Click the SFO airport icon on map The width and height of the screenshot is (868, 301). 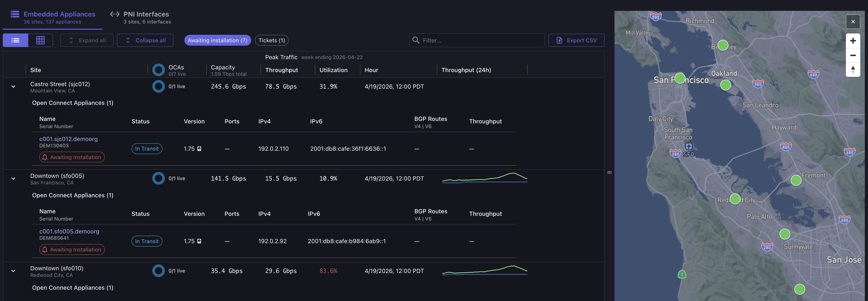(x=689, y=146)
